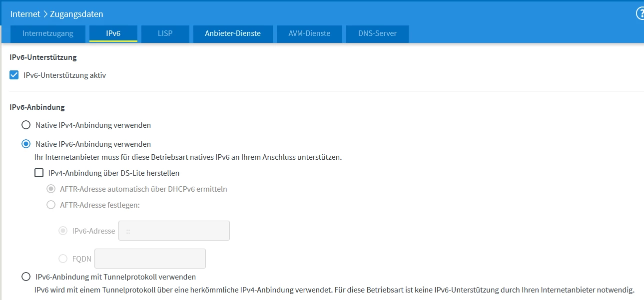Switch to the Internetzugang tab

(48, 33)
